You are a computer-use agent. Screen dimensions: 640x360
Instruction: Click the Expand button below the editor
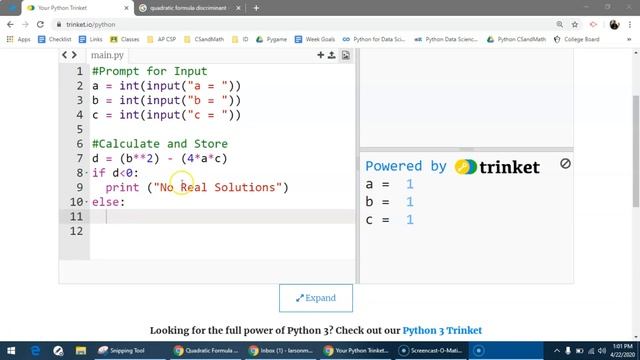point(316,298)
